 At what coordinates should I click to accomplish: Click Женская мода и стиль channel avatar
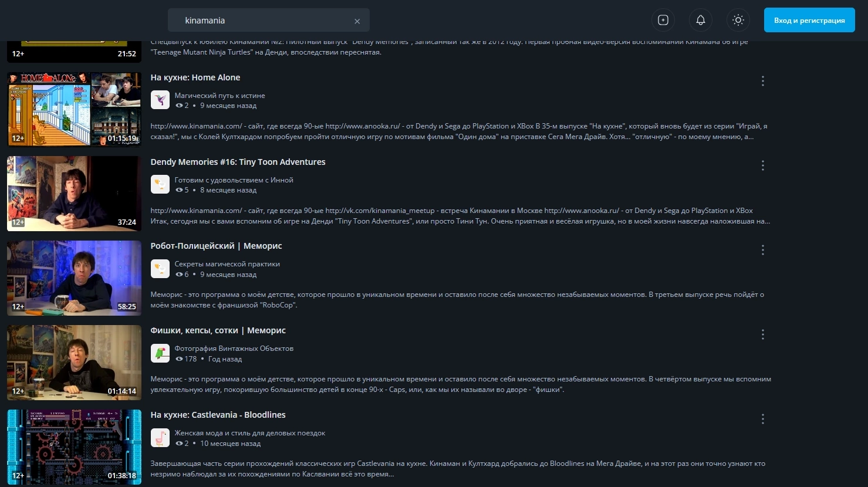tap(160, 438)
